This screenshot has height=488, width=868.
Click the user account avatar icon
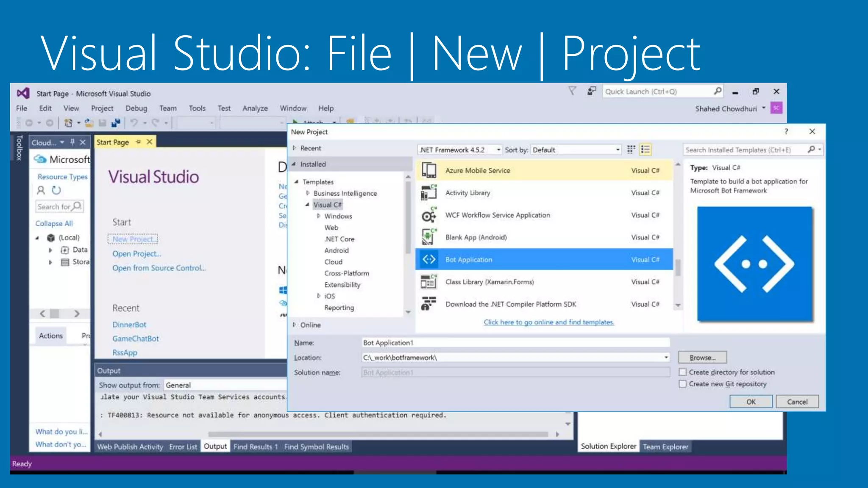click(776, 108)
